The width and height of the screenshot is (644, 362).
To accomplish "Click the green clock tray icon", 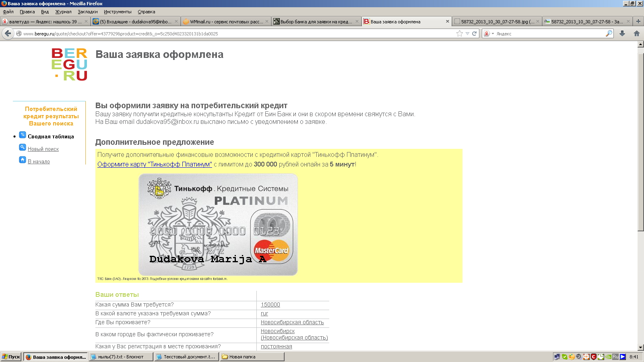I will [601, 357].
